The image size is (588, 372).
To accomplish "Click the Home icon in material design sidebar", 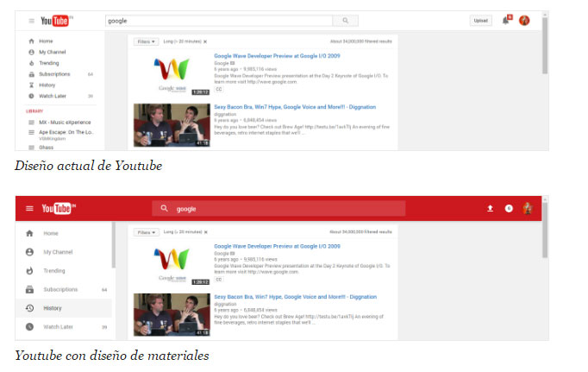I will (x=29, y=233).
